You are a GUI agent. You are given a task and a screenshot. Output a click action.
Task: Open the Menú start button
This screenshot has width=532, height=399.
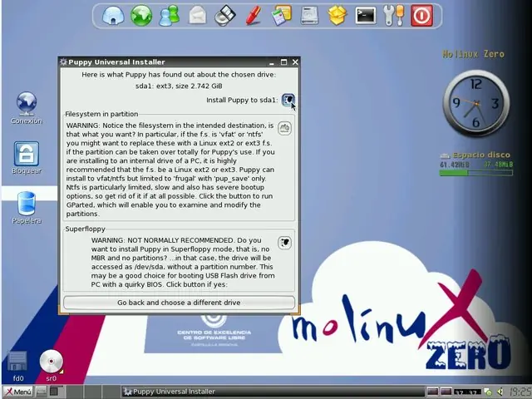(x=18, y=392)
